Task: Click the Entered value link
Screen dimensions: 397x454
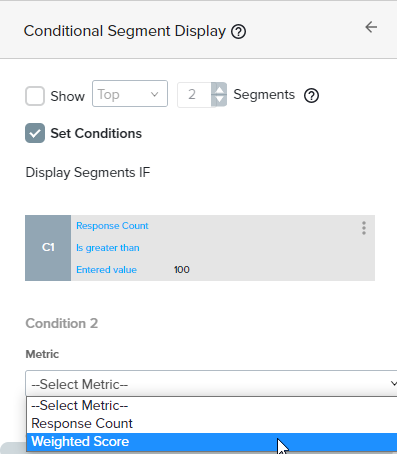Action: (x=106, y=270)
